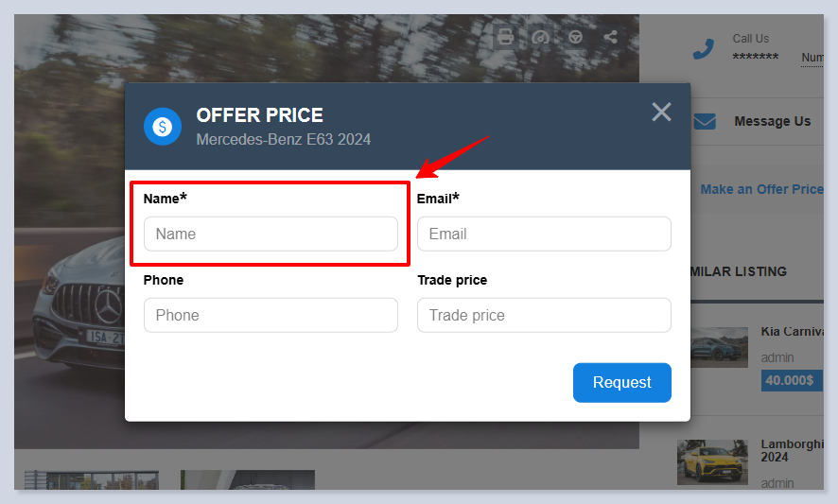Click into the Trade price field
The height and width of the screenshot is (504, 838).
point(544,315)
